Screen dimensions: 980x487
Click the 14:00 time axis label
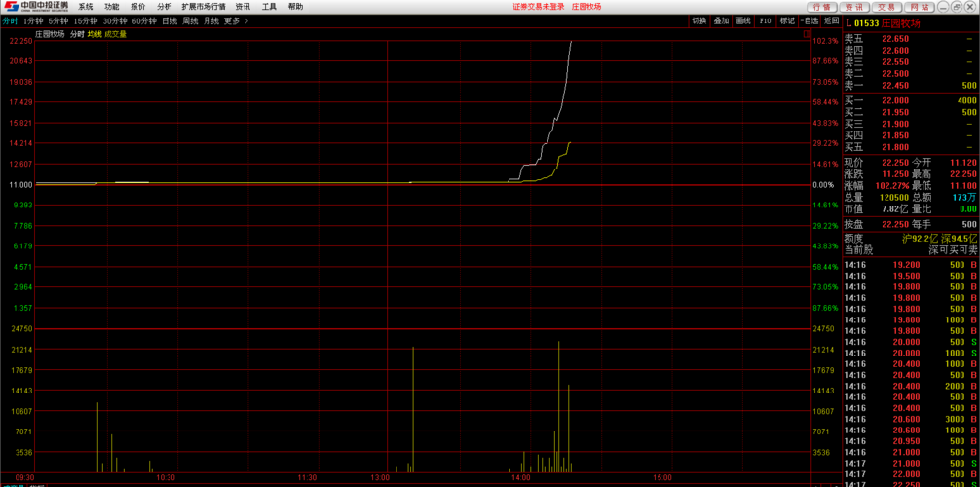520,477
